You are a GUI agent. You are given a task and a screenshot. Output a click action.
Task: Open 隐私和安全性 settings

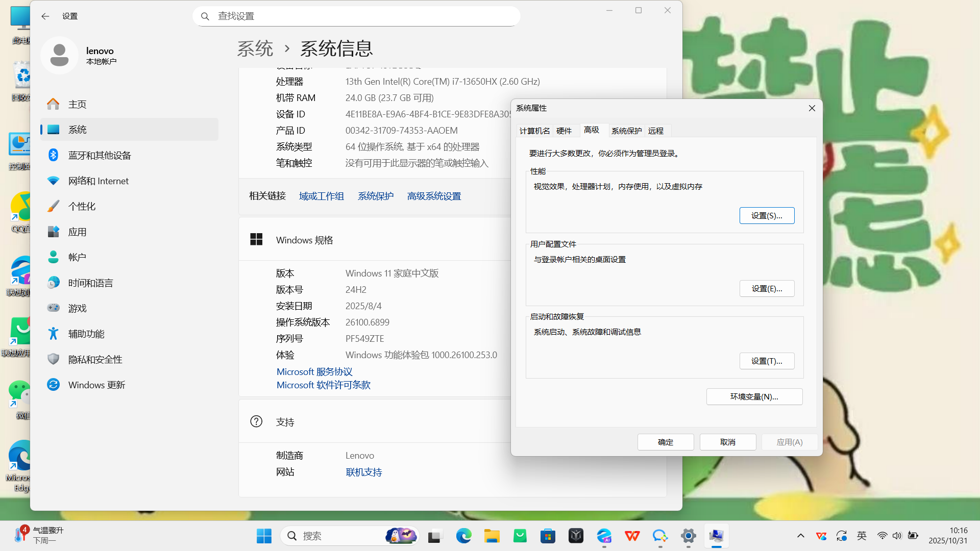tap(95, 359)
